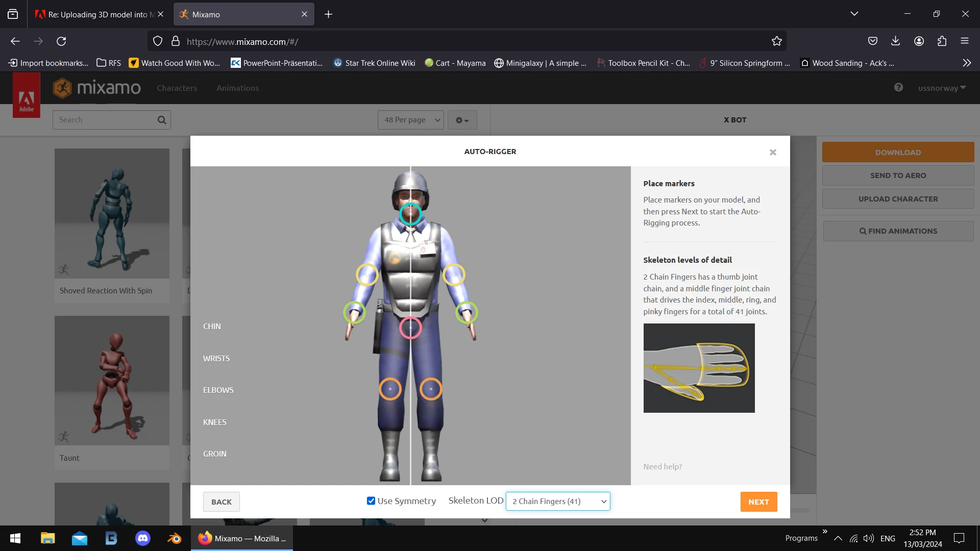Select the left orange knee marker
The height and width of the screenshot is (551, 980).
tap(390, 389)
